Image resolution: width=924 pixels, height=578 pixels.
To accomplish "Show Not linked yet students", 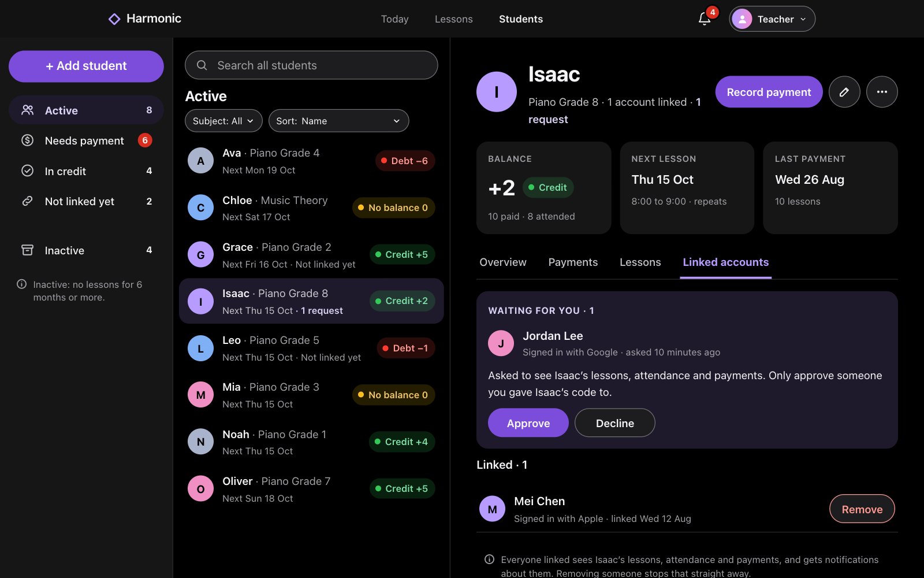I will [86, 201].
